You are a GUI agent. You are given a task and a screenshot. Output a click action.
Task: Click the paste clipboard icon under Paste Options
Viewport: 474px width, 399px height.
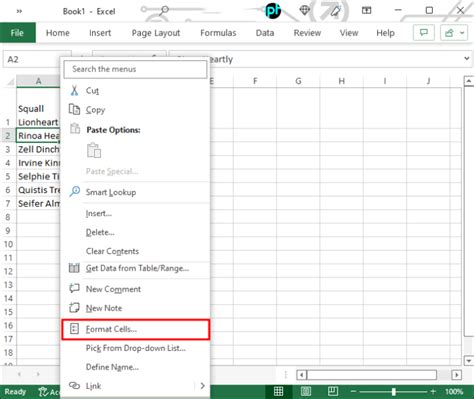tap(94, 150)
